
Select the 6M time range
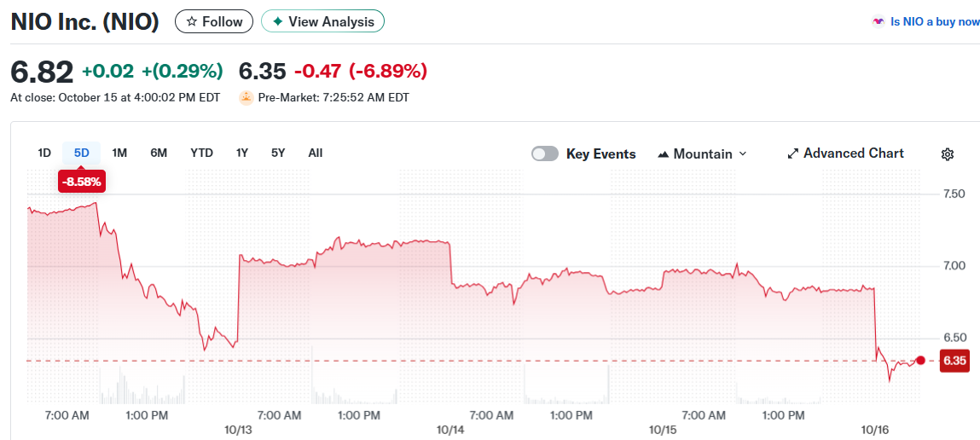click(x=159, y=153)
